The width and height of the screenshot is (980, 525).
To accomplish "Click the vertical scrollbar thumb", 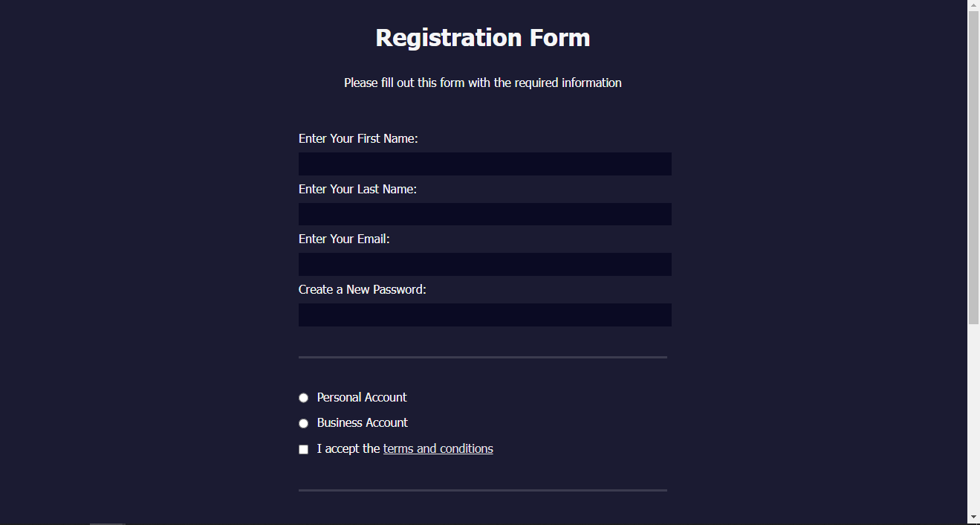I will [973, 167].
